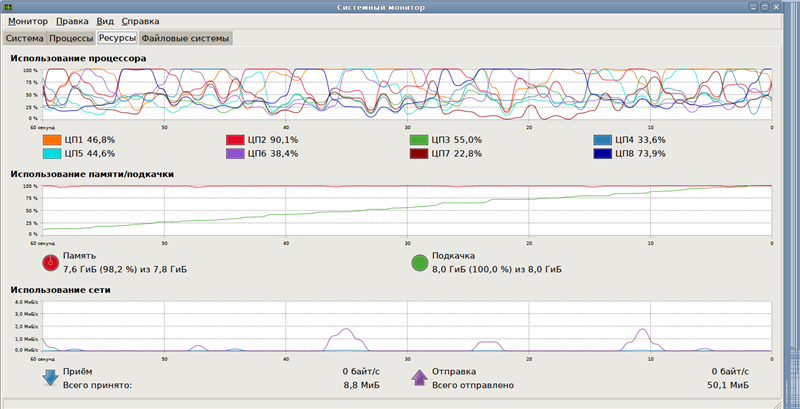
Task: Switch to the Система tab
Action: [x=24, y=39]
